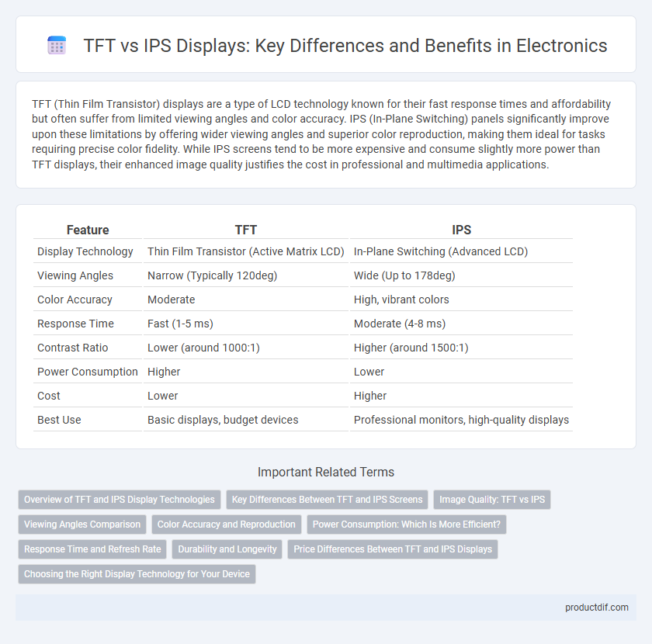Select cell 'Fast (1-5 ms)'

coord(180,324)
